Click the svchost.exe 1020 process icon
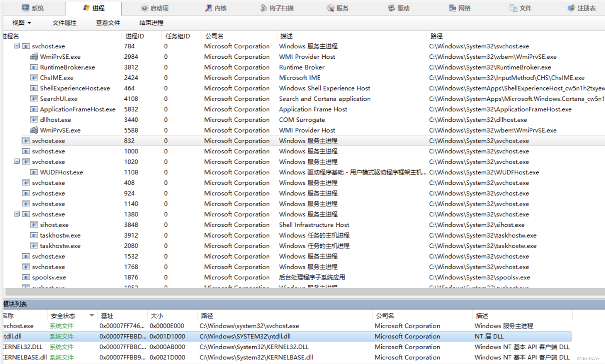The image size is (605, 364). click(x=26, y=162)
